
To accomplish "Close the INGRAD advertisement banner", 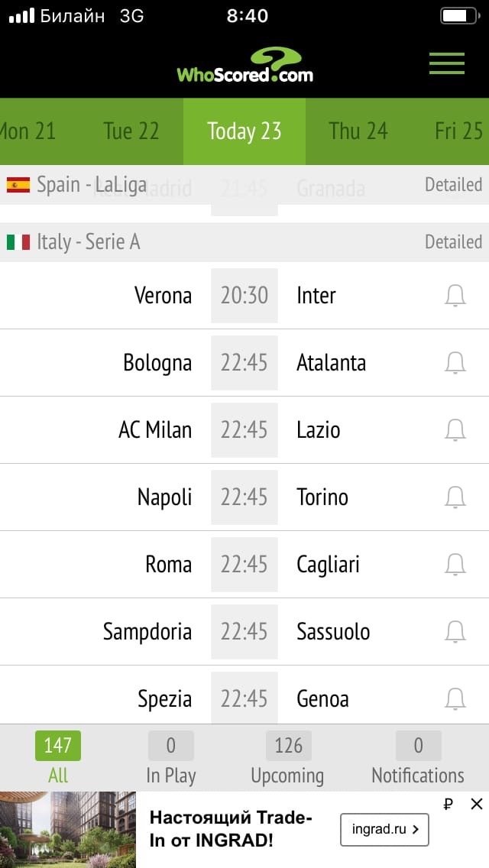I will click(x=477, y=804).
